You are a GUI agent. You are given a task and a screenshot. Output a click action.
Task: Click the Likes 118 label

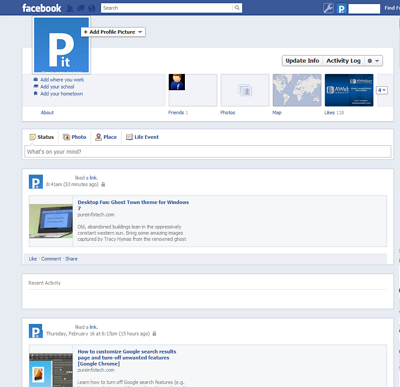tap(334, 113)
